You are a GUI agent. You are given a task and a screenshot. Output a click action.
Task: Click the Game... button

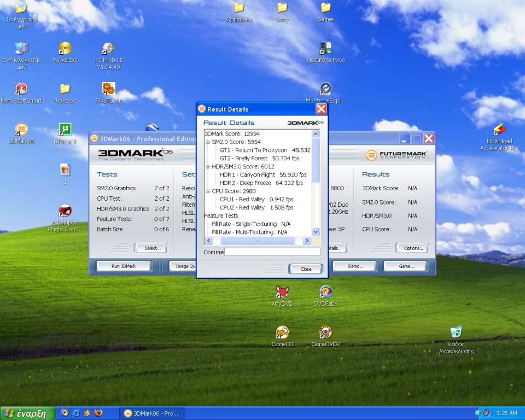click(x=406, y=266)
